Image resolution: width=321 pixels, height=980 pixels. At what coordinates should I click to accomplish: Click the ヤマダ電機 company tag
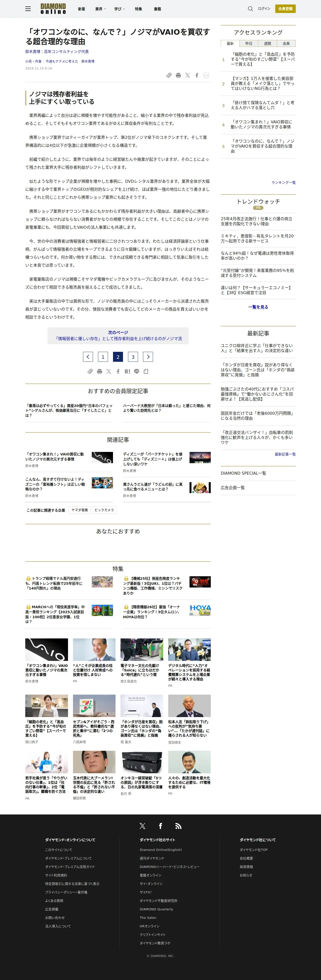pyautogui.click(x=79, y=510)
